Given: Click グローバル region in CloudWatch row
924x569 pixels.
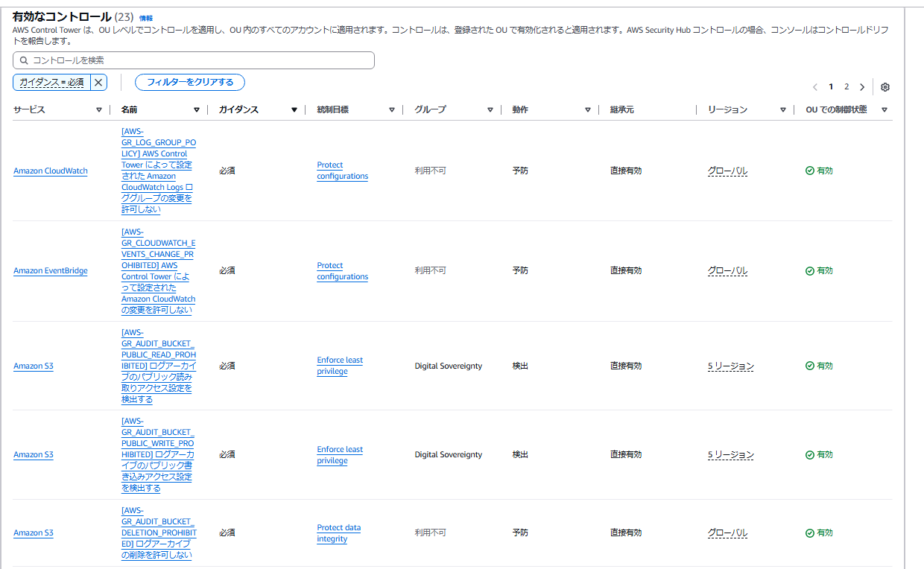Looking at the screenshot, I should [x=727, y=171].
